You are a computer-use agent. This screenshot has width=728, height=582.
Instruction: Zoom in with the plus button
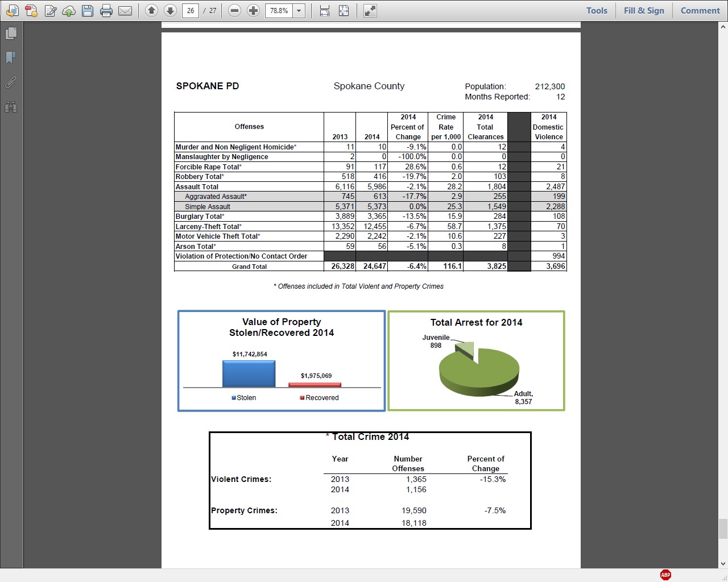(254, 10)
